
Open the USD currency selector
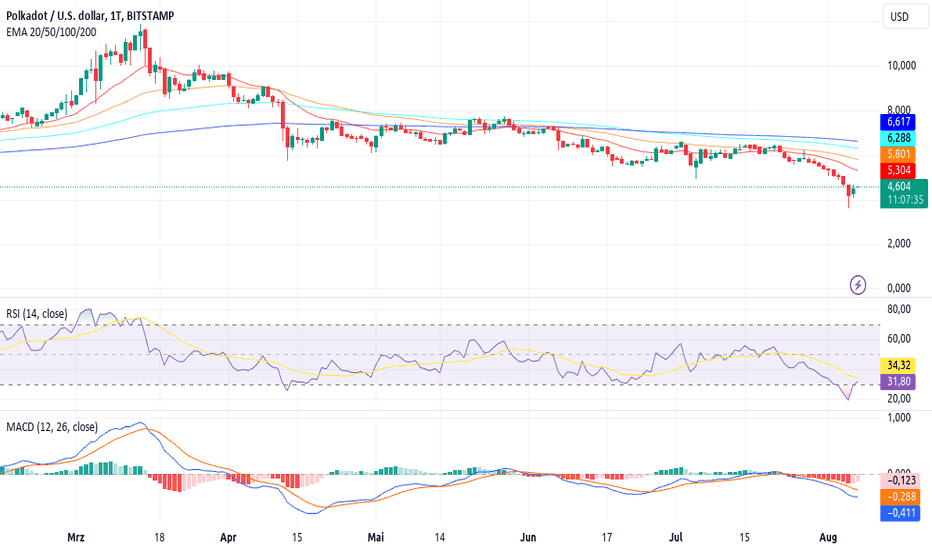(906, 17)
